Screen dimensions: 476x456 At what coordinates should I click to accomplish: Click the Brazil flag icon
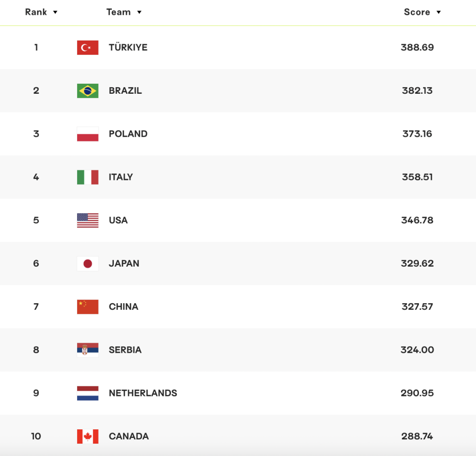point(88,91)
